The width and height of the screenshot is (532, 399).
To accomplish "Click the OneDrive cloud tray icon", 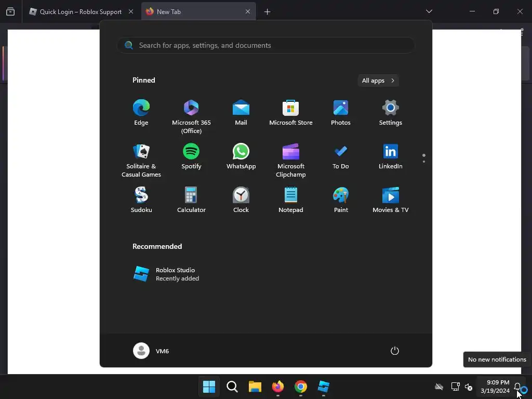I will click(x=439, y=387).
